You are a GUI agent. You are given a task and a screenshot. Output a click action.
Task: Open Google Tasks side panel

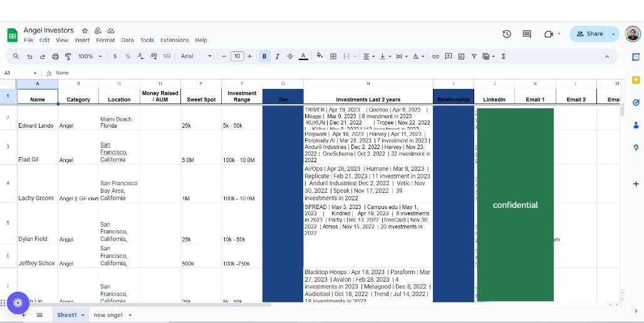pyautogui.click(x=636, y=102)
